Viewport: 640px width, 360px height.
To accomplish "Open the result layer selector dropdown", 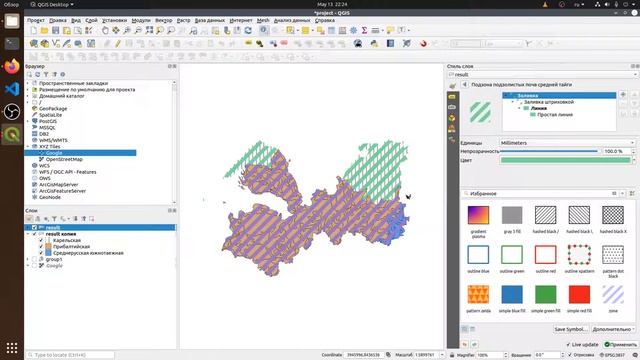I will (542, 75).
